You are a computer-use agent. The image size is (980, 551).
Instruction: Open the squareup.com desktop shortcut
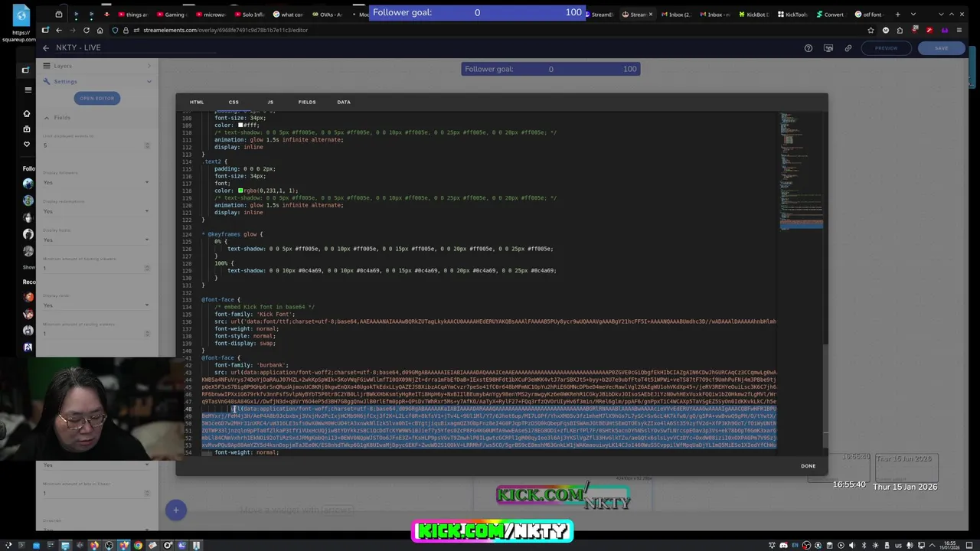(x=21, y=23)
